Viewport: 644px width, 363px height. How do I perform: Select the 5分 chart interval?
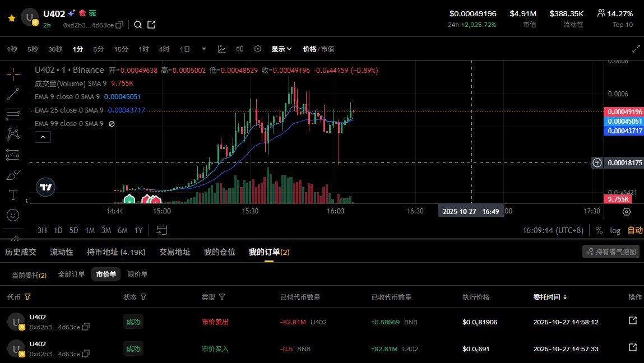99,49
